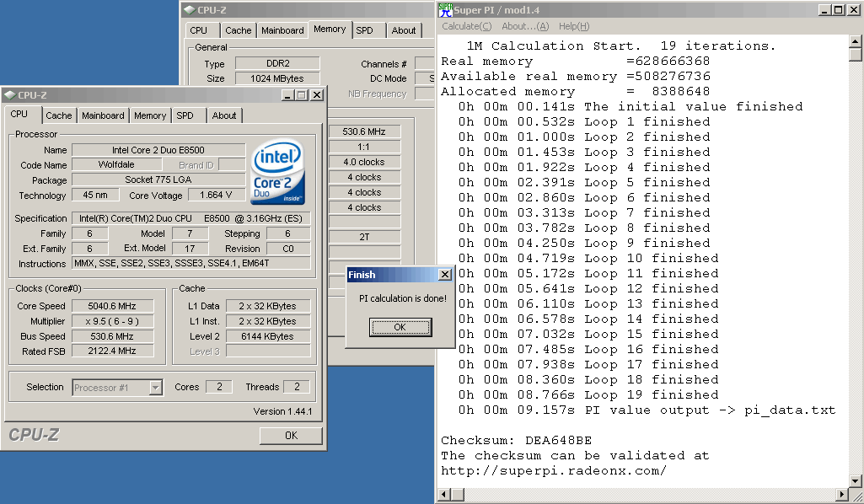Click the 1M Calculation Start line
The height and width of the screenshot is (504, 864).
pos(620,46)
